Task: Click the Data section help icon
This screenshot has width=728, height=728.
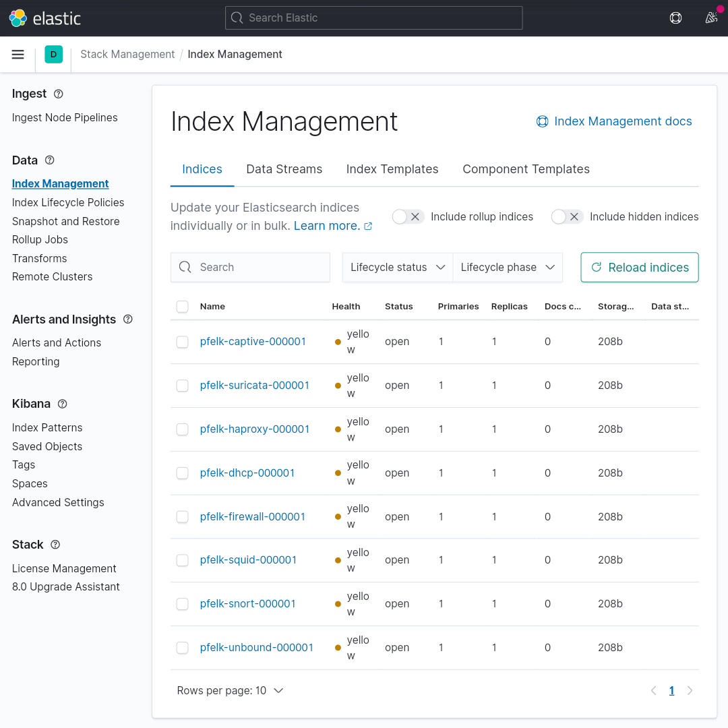Action: coord(50,160)
